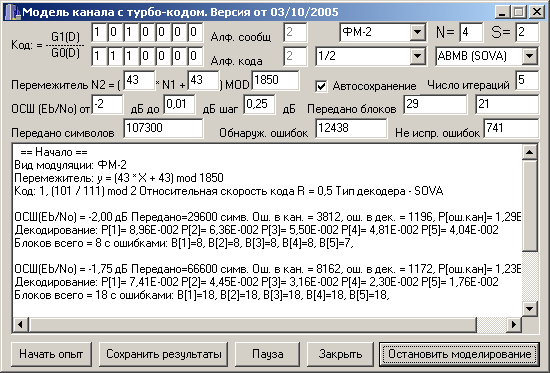550x373 pixels.
Task: Click the third digit box of G1(D)
Action: [x=131, y=33]
